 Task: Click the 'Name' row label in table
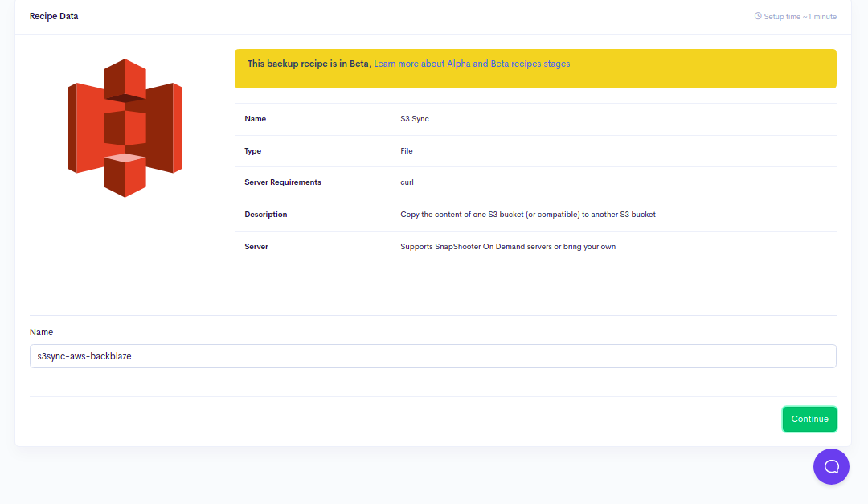point(256,118)
